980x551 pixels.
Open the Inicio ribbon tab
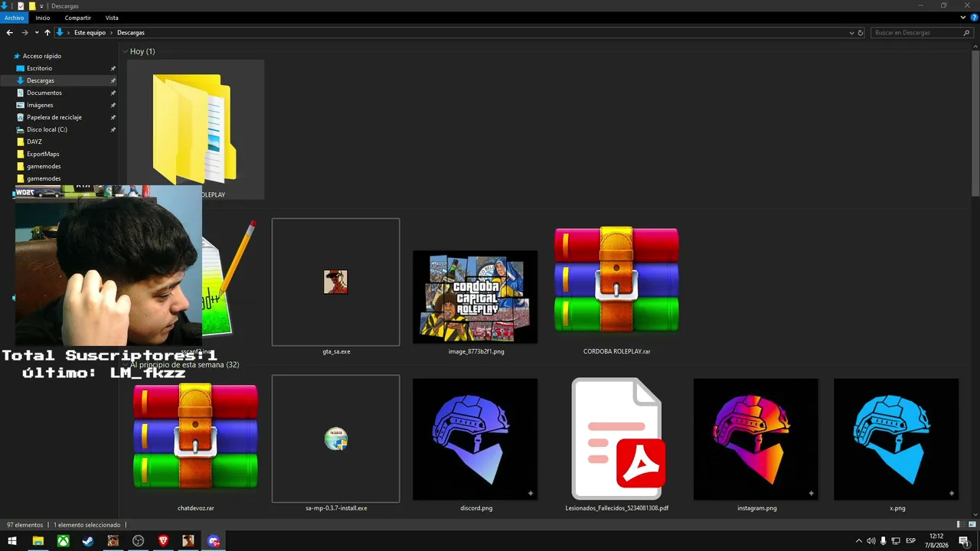[x=43, y=18]
